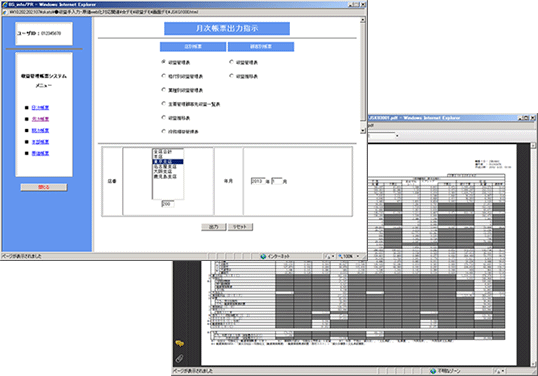
Task: Select the first radio button in the right report column
Action: pyautogui.click(x=232, y=62)
